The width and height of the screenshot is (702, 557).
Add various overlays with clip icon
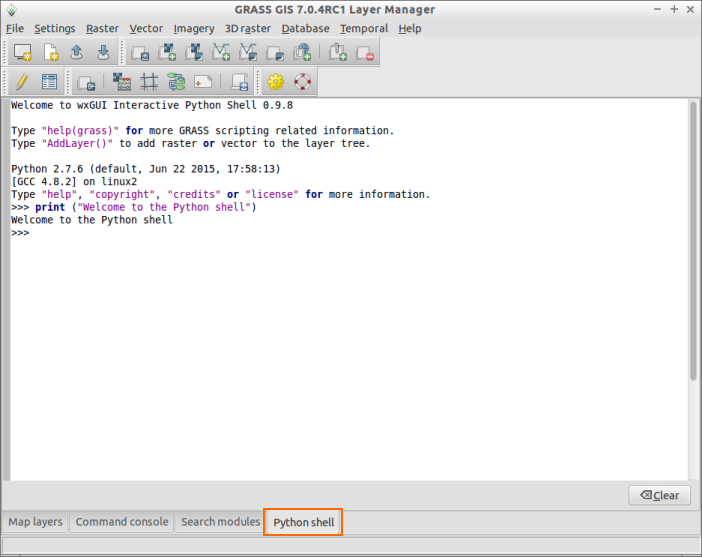pos(338,52)
